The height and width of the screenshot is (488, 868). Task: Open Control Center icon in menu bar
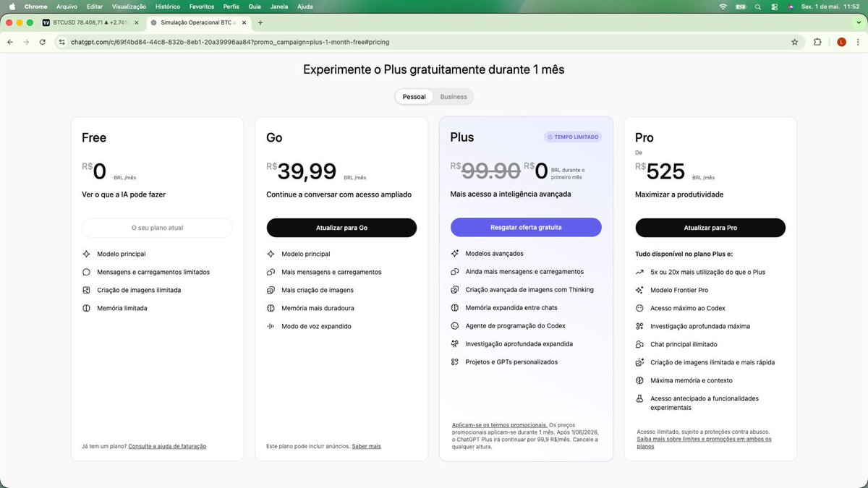click(775, 7)
